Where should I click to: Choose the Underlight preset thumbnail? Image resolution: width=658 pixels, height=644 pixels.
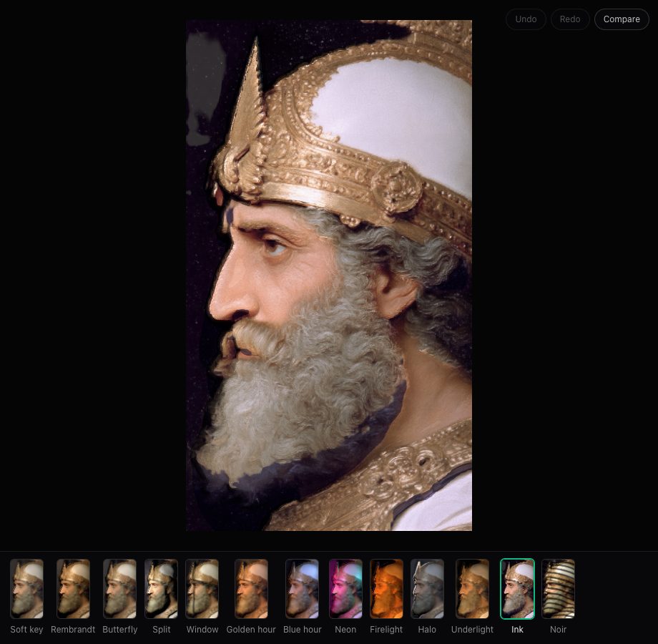472,589
